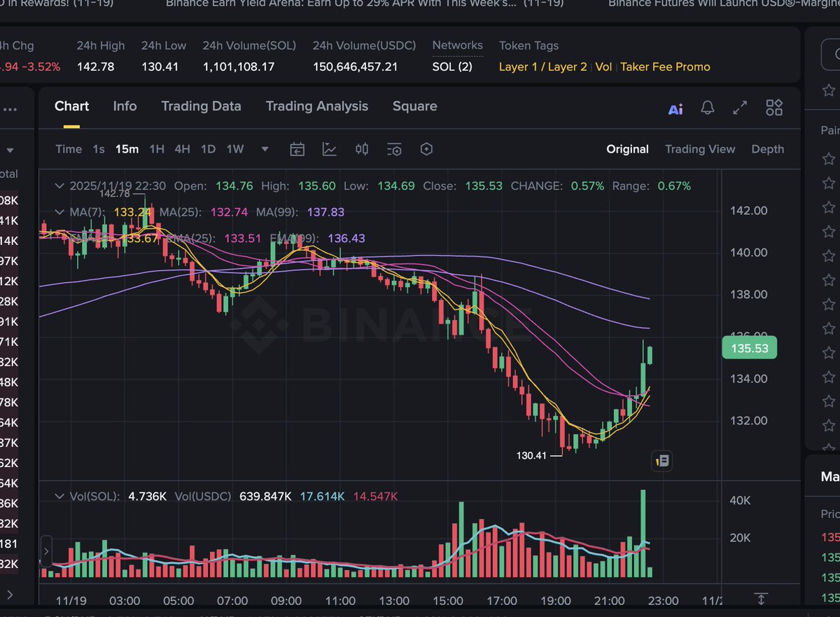
Task: Click the Taker Fee Promo tag
Action: pos(665,67)
